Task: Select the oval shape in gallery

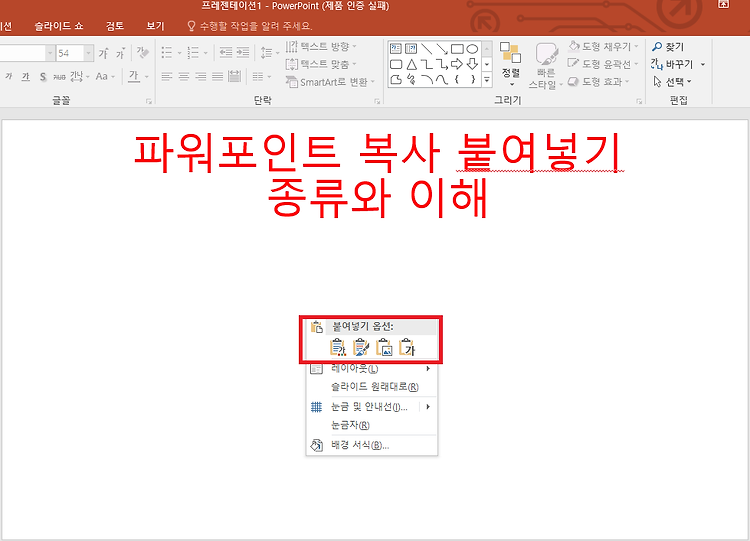Action: point(472,49)
